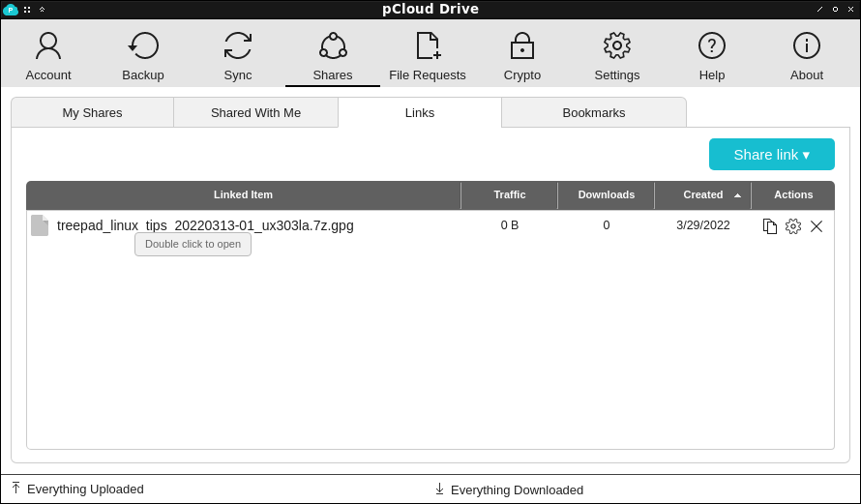
Task: Click the file icon beside treepad_linux_tips
Action: tap(40, 225)
